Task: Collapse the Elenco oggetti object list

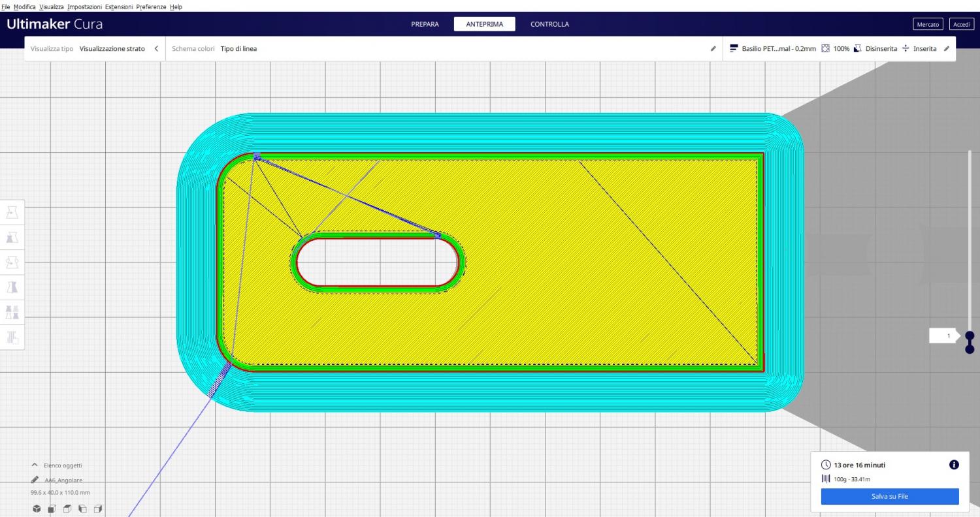Action: pyautogui.click(x=35, y=465)
